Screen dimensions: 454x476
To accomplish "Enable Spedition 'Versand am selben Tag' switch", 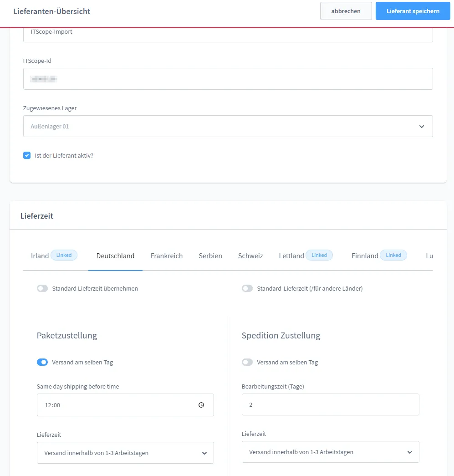I will (x=247, y=362).
